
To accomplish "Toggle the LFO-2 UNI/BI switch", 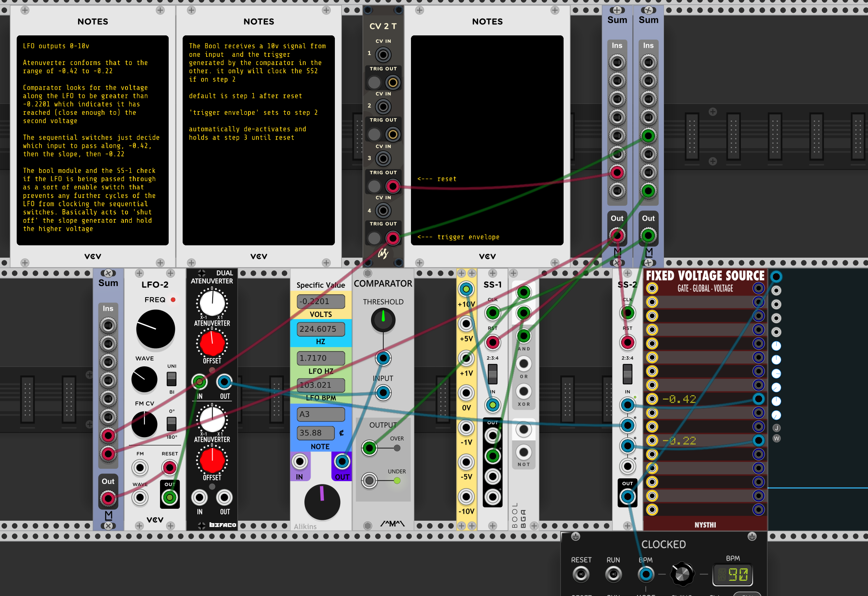I will tap(172, 379).
